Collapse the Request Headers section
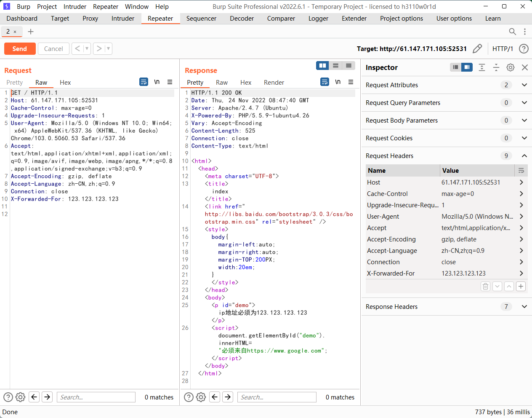The height and width of the screenshot is (418, 532). coord(524,156)
